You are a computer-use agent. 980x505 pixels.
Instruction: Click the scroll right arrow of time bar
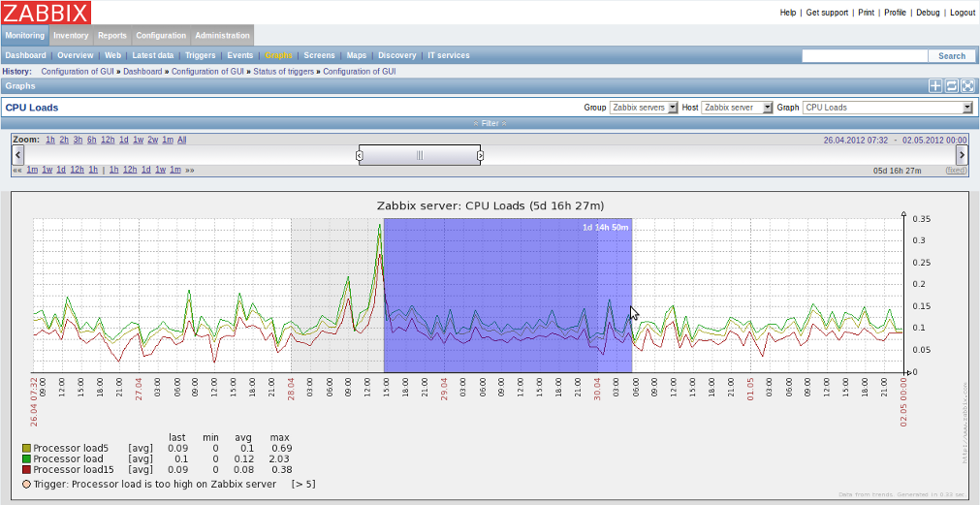pos(962,155)
